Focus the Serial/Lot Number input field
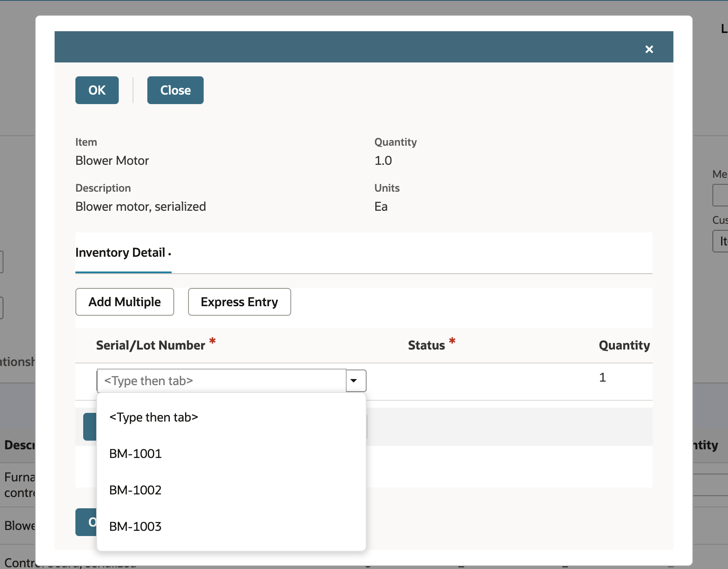 221,381
